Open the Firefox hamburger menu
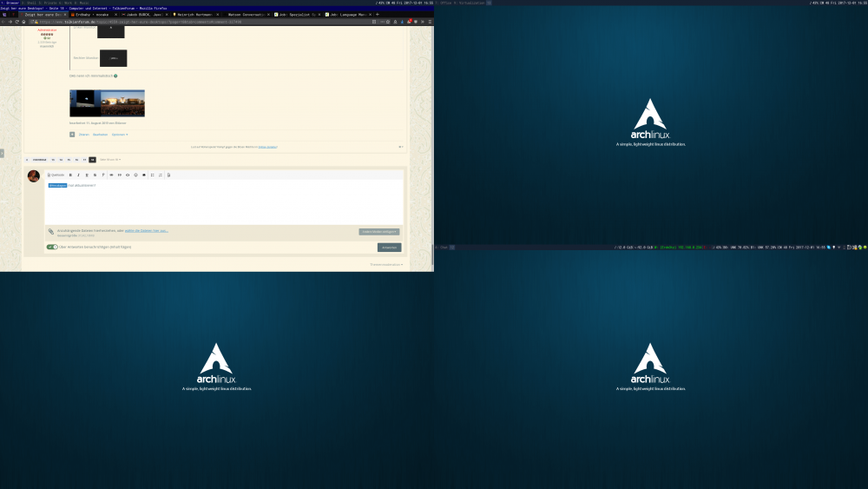868x489 pixels. (x=430, y=22)
